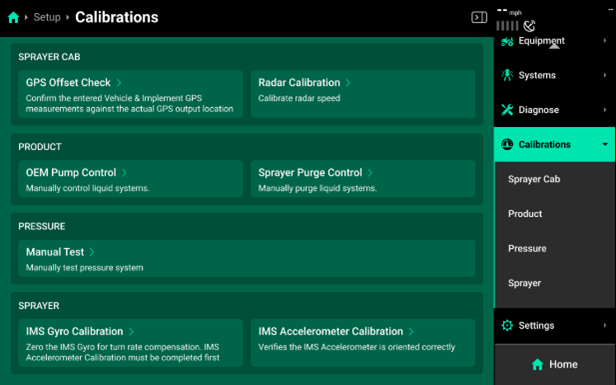Click the GPS satellite status icon
Image resolution: width=616 pixels, height=385 pixels.
(x=530, y=26)
